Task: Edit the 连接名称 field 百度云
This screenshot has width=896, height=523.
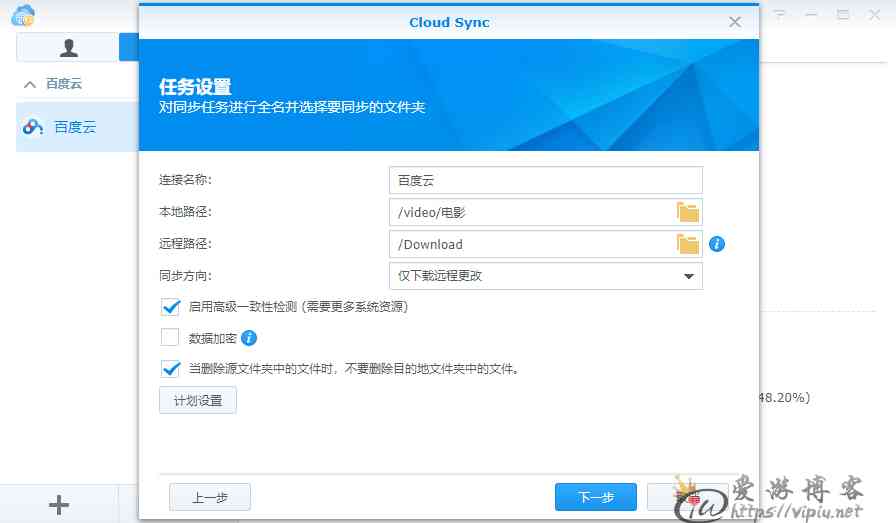Action: [x=546, y=181]
